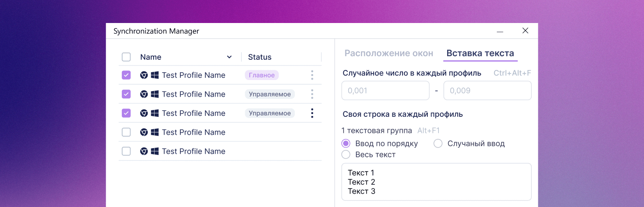The height and width of the screenshot is (207, 644).
Task: Click the Главное status badge
Action: tap(262, 75)
